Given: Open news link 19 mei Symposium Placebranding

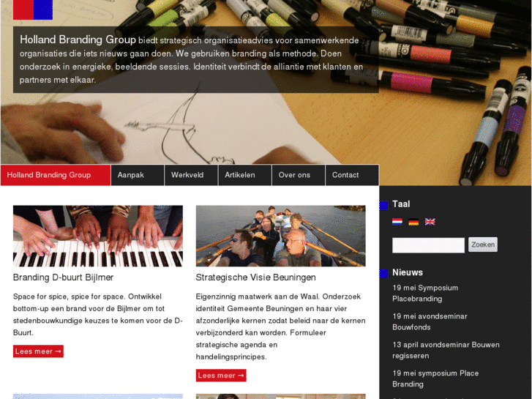Looking at the screenshot, I should coord(425,294).
